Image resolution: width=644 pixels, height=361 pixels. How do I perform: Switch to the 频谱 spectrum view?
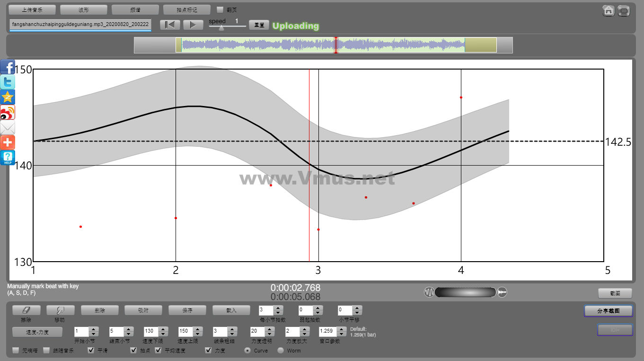pyautogui.click(x=135, y=9)
